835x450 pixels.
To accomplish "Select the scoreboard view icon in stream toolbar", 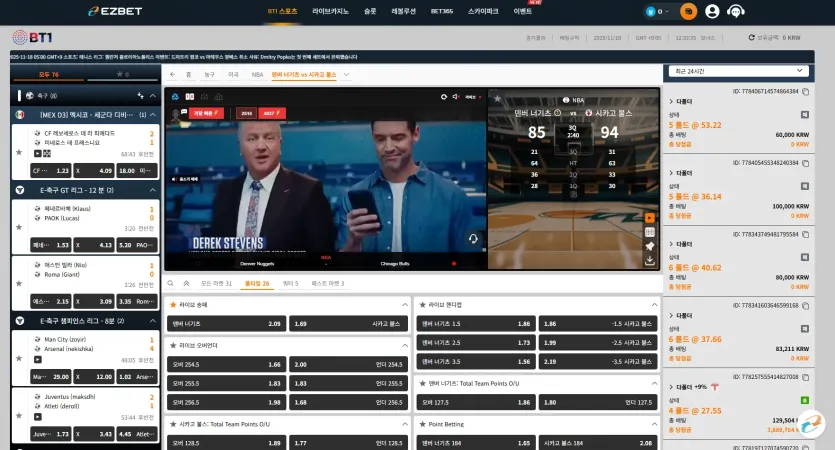I will tap(190, 96).
